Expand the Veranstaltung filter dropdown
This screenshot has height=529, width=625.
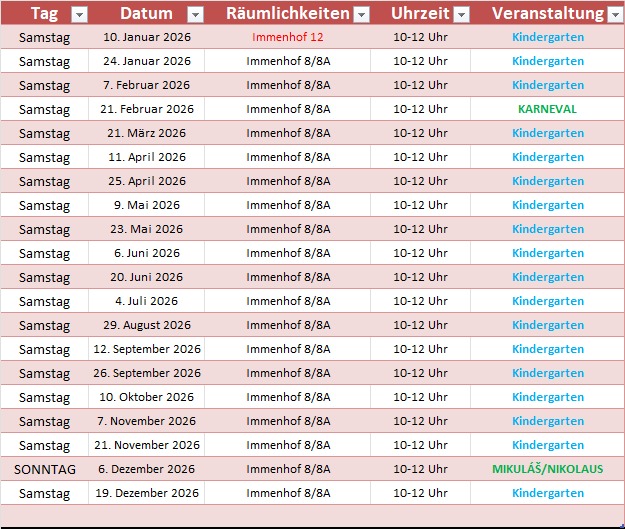point(613,14)
